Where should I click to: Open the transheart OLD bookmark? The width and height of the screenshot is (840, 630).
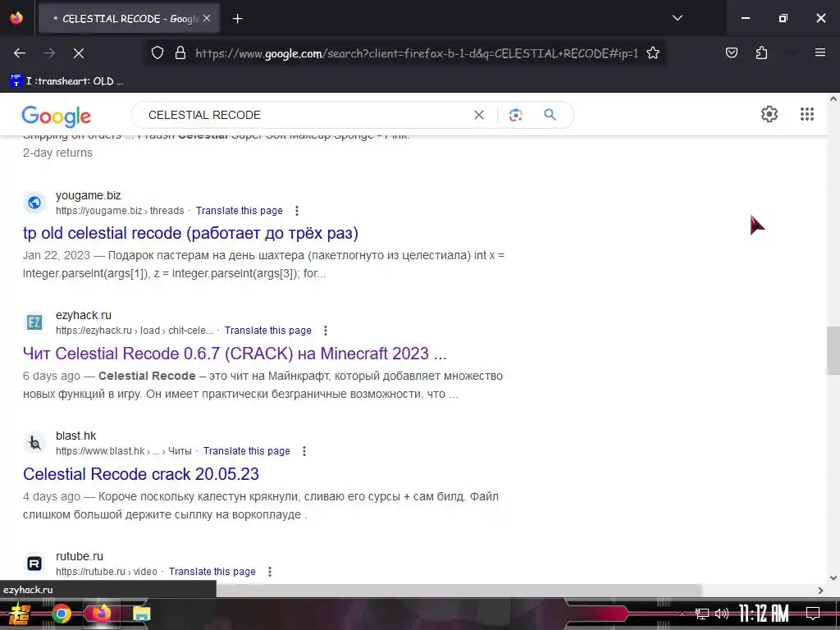(66, 81)
